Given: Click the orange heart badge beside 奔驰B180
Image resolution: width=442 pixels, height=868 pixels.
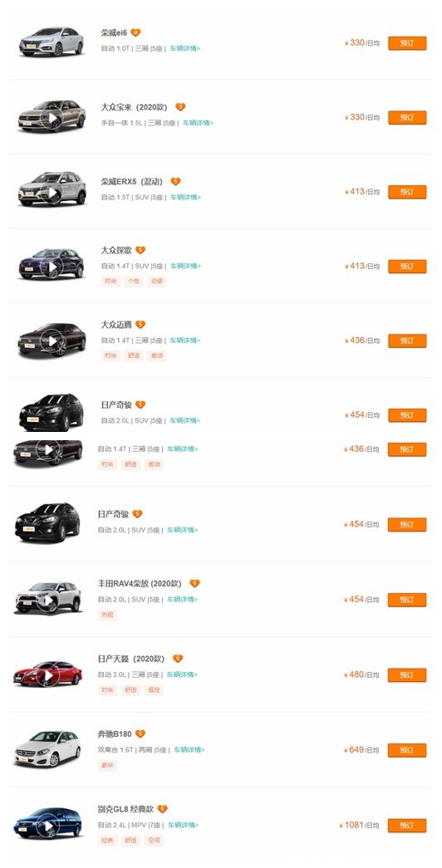Looking at the screenshot, I should (x=140, y=734).
